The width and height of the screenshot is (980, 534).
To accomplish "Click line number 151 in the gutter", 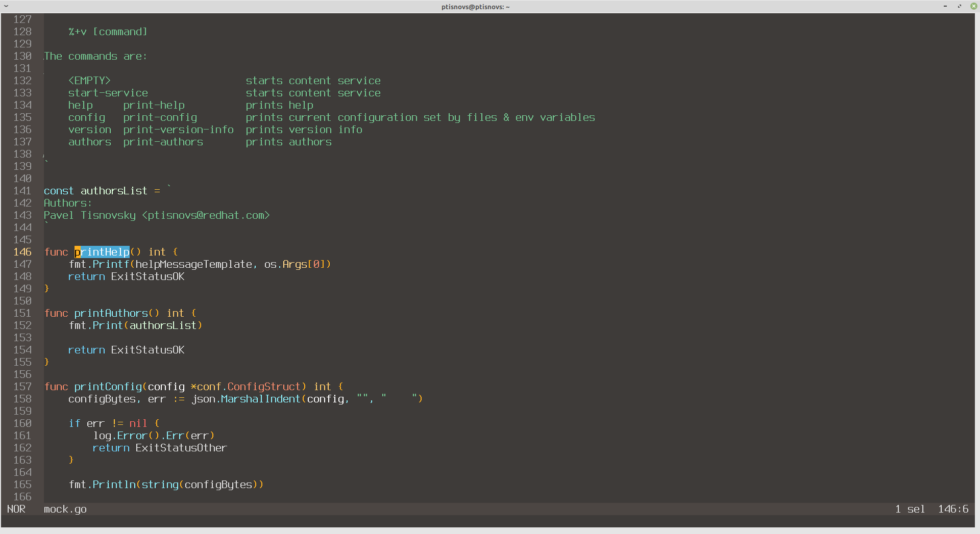I will coord(22,313).
